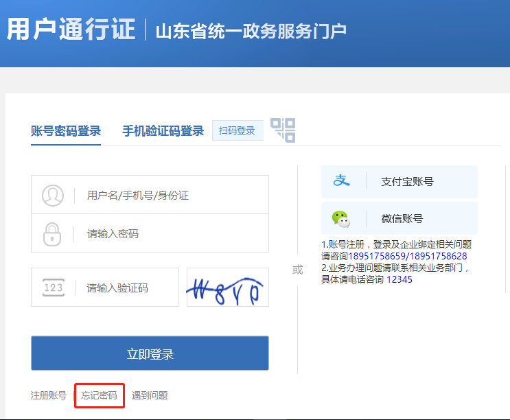Select the 扫码登录 option
The height and width of the screenshot is (420, 510).
point(237,130)
